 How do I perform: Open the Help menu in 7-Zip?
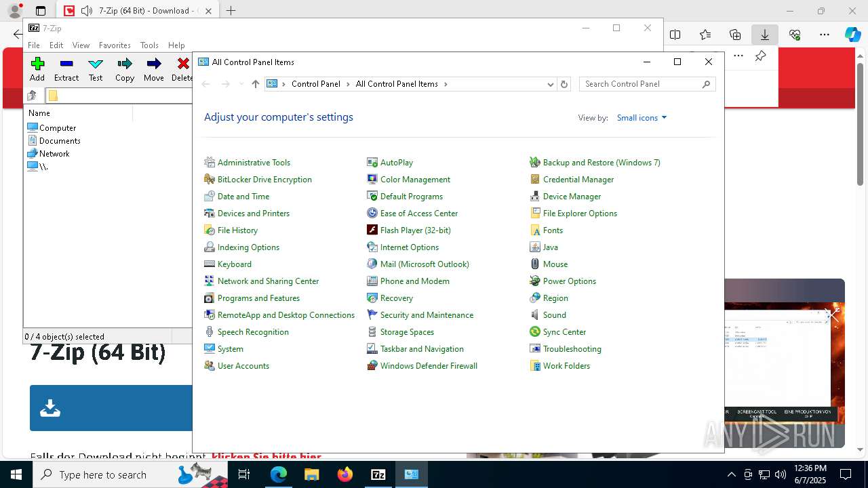point(176,45)
